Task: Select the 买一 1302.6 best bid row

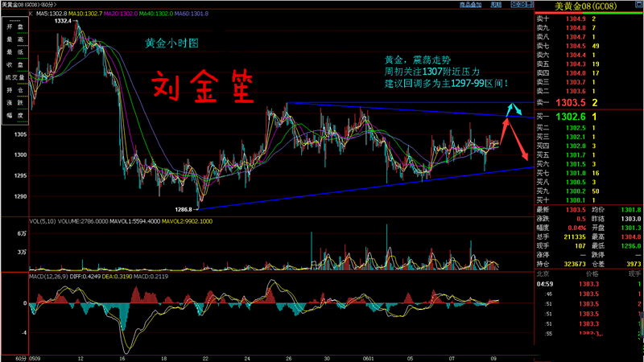Action: point(589,117)
